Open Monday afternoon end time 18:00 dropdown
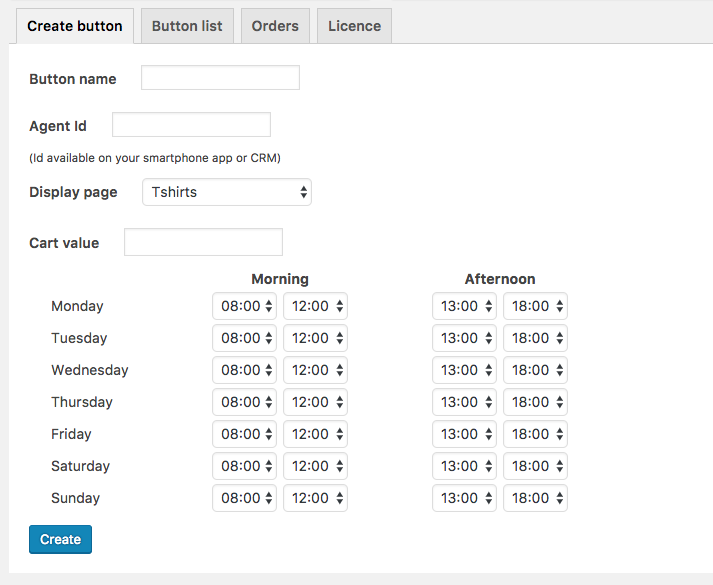The width and height of the screenshot is (713, 585). click(535, 306)
